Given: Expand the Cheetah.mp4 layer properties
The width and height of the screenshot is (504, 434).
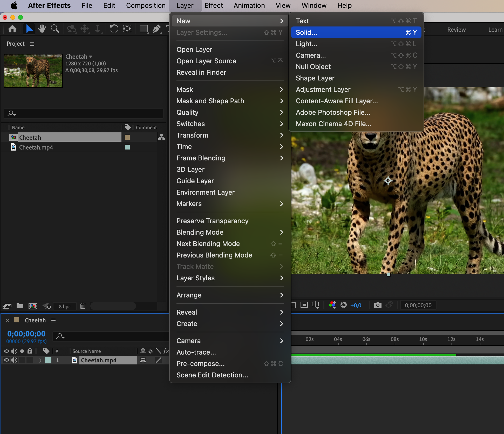Looking at the screenshot, I should (40, 360).
